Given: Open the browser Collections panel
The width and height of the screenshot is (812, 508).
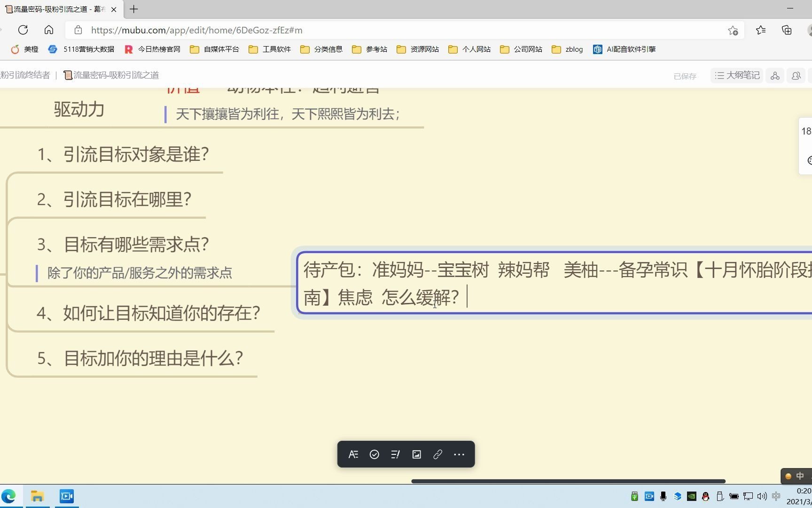Looking at the screenshot, I should [x=787, y=30].
